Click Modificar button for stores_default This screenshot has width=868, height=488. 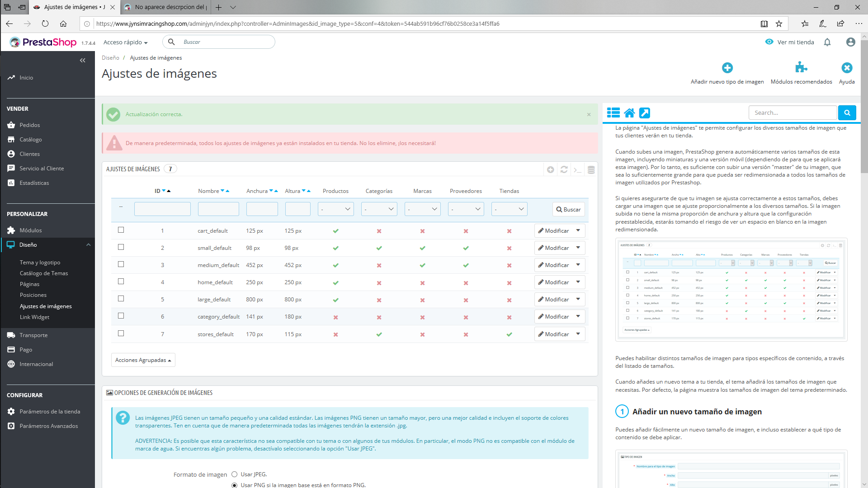553,334
